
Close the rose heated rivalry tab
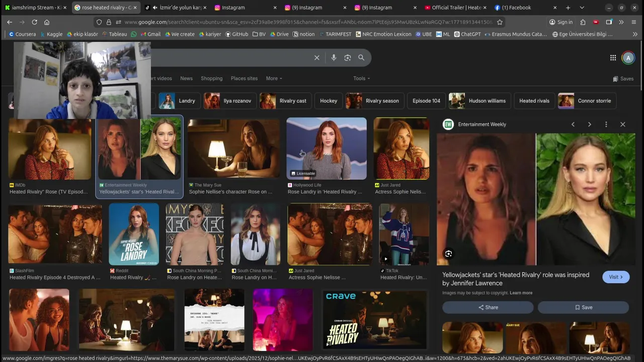click(135, 8)
